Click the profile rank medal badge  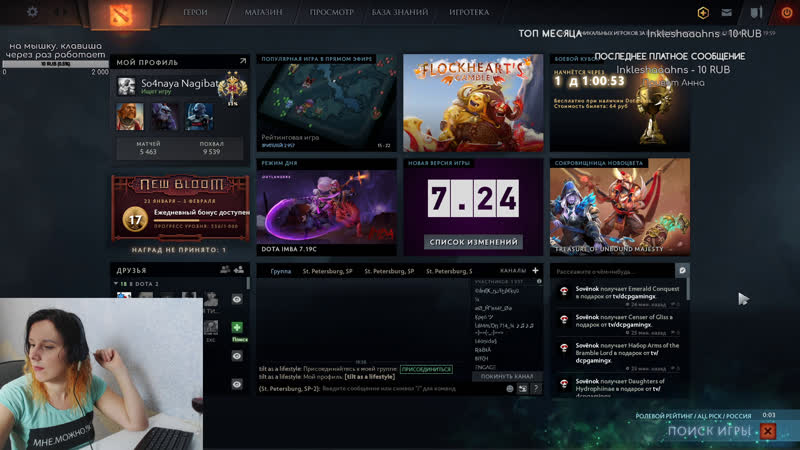click(x=232, y=89)
